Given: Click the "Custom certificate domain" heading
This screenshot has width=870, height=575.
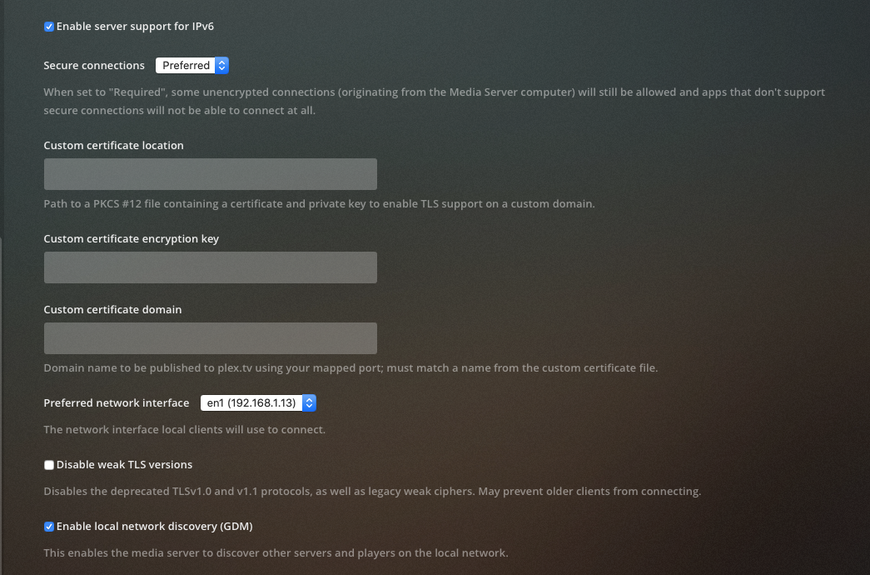Looking at the screenshot, I should [112, 310].
